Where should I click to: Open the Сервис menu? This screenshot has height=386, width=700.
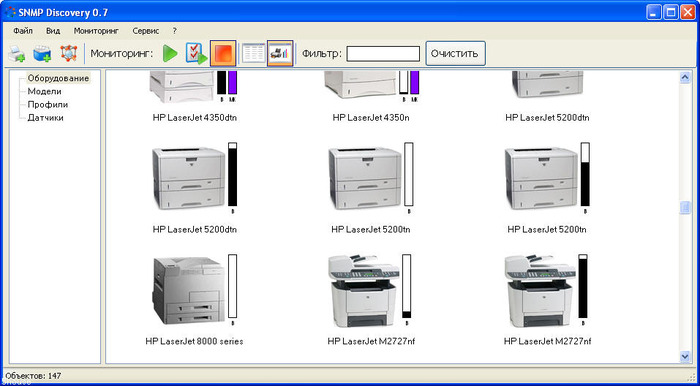coord(146,31)
